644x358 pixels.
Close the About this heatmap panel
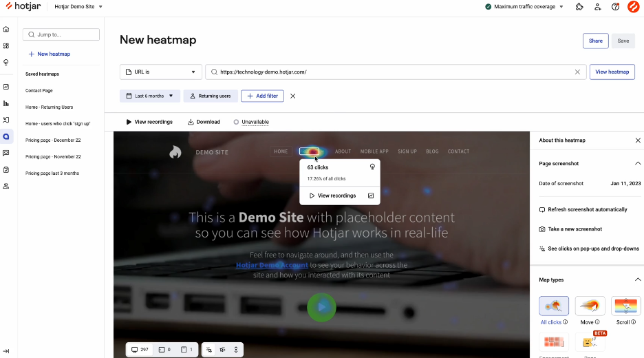tap(638, 140)
